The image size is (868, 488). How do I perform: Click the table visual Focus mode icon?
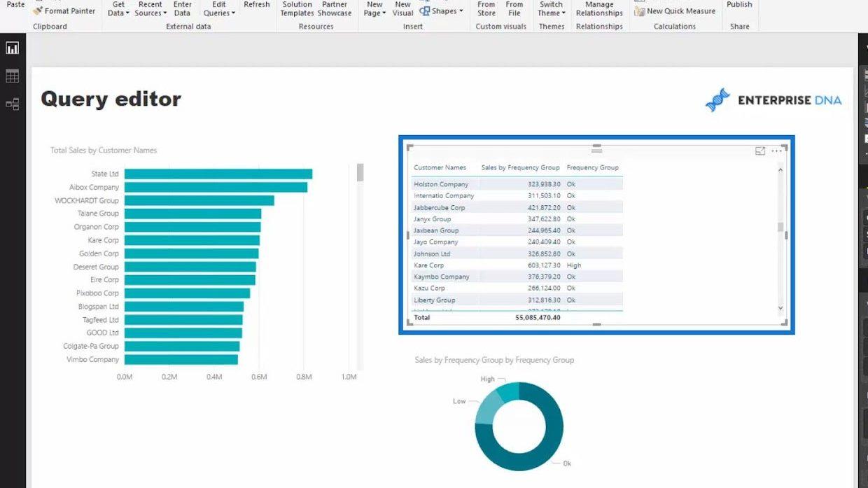(x=760, y=151)
